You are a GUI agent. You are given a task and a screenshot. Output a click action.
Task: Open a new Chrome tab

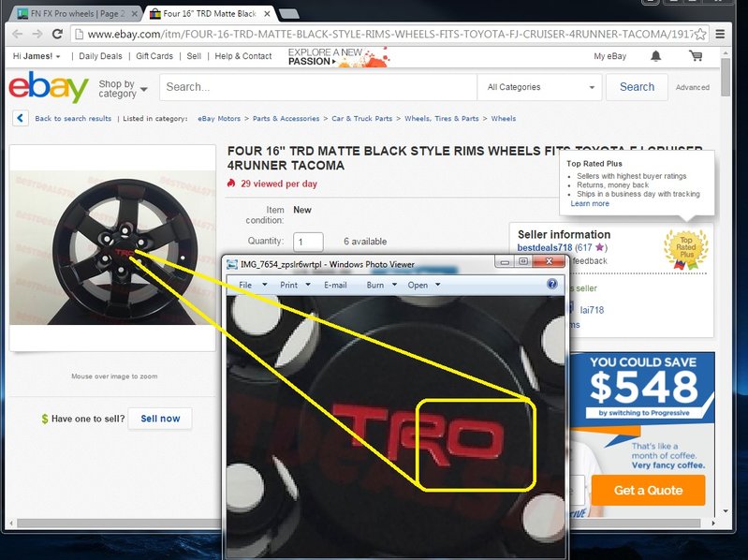289,14
